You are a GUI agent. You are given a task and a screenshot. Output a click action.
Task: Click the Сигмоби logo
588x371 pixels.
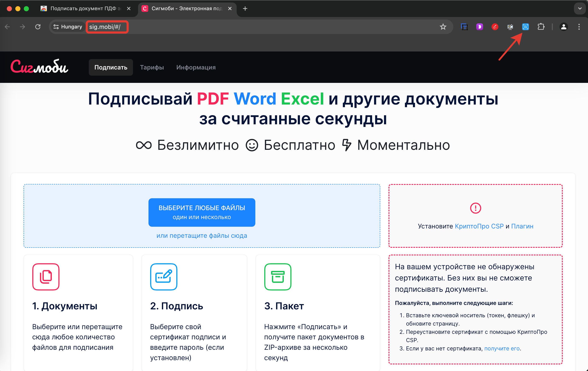point(39,67)
